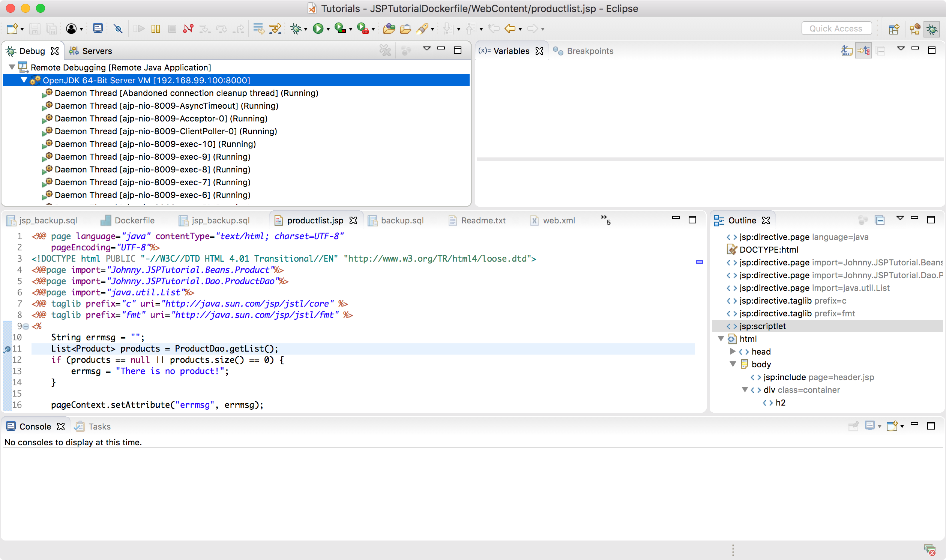Click Collapse All in Variables view
The width and height of the screenshot is (946, 560).
pos(881,50)
